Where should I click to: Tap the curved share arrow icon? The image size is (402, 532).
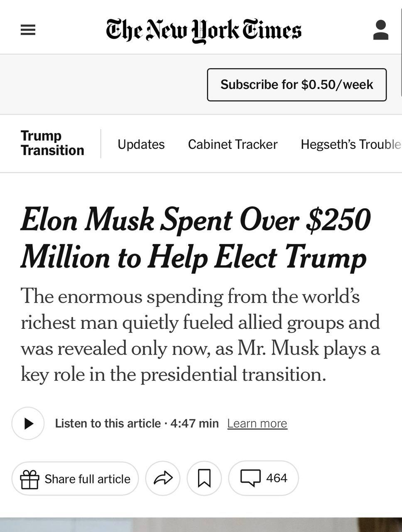tap(163, 478)
